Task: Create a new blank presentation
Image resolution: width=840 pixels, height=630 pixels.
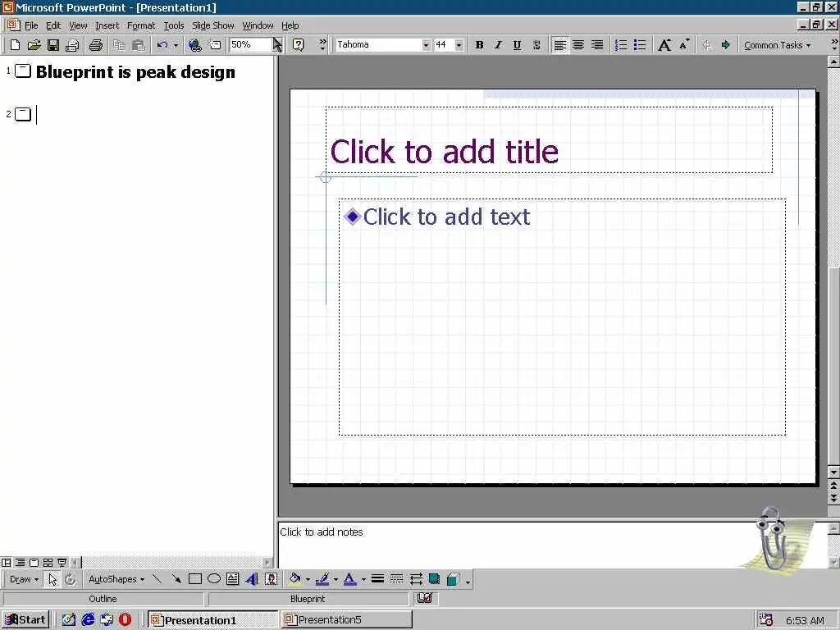Action: pyautogui.click(x=15, y=45)
